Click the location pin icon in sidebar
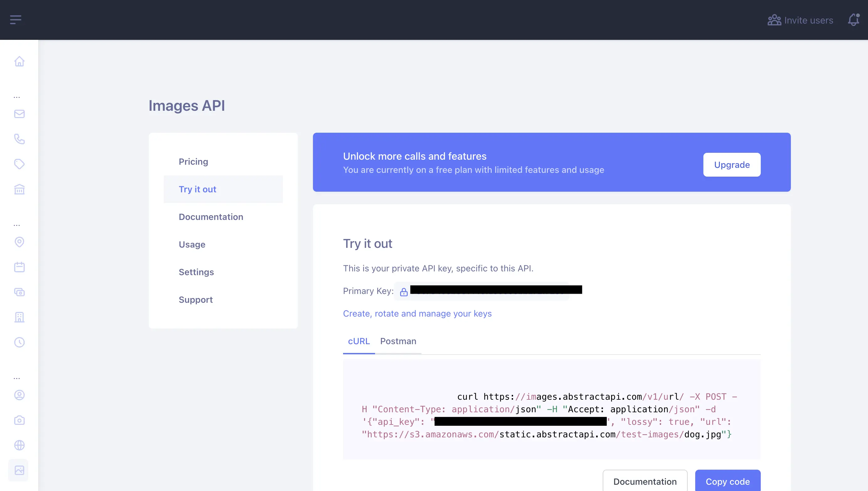This screenshot has height=491, width=868. [19, 242]
